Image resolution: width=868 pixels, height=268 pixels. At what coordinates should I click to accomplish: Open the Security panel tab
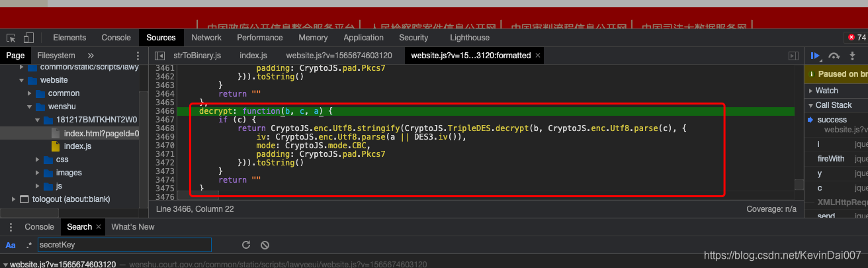(x=413, y=38)
